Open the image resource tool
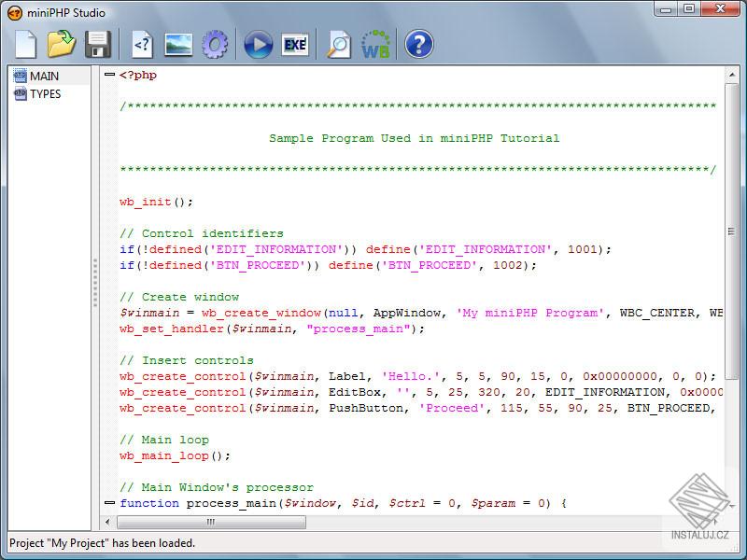747x560 pixels. [x=177, y=44]
